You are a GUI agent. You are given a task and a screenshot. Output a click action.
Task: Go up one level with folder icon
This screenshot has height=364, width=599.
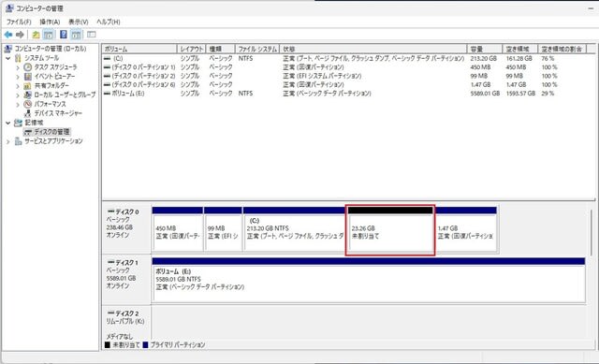36,35
